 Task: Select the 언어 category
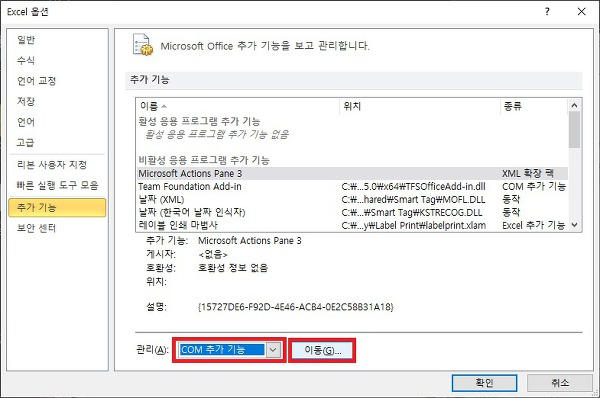pos(26,122)
